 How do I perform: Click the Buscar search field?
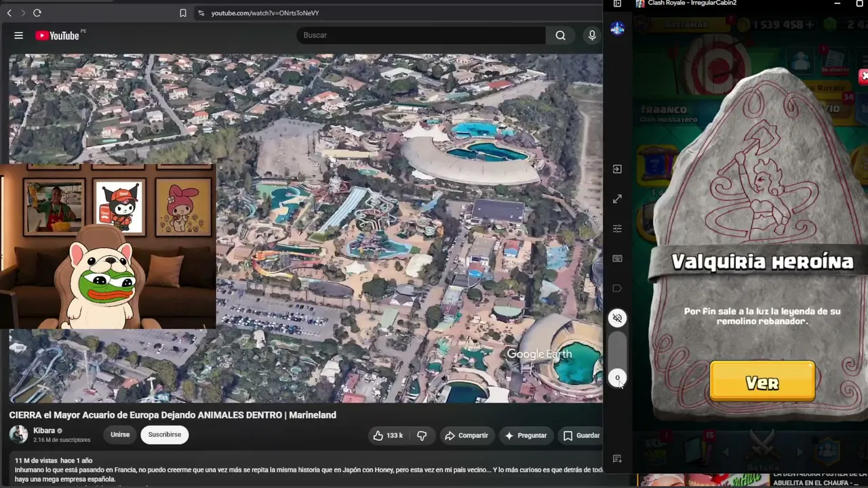click(421, 35)
